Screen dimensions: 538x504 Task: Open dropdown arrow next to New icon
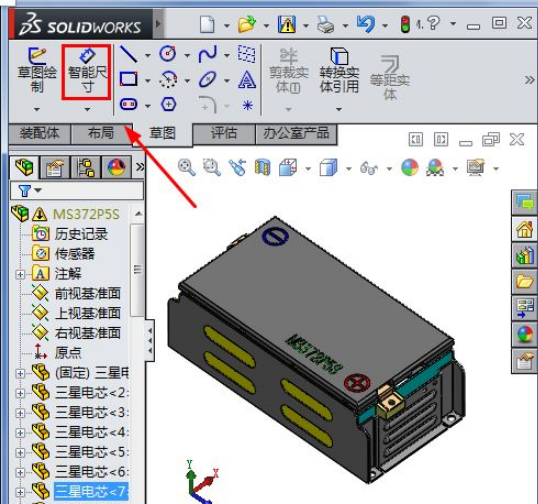(x=227, y=25)
